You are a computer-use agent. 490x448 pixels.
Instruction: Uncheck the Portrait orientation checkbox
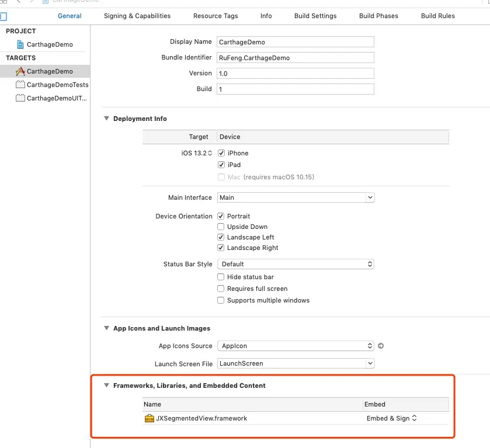point(221,216)
